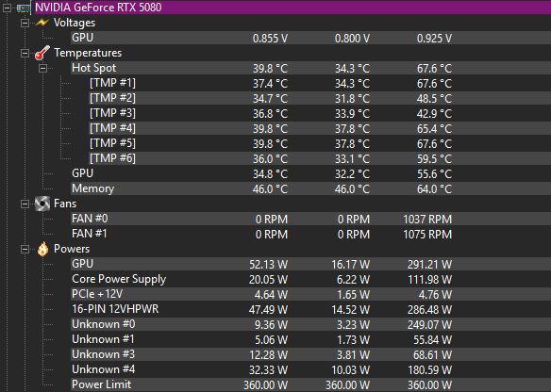Select the GPU row under Temperatures
The width and height of the screenshot is (551, 392).
point(310,173)
